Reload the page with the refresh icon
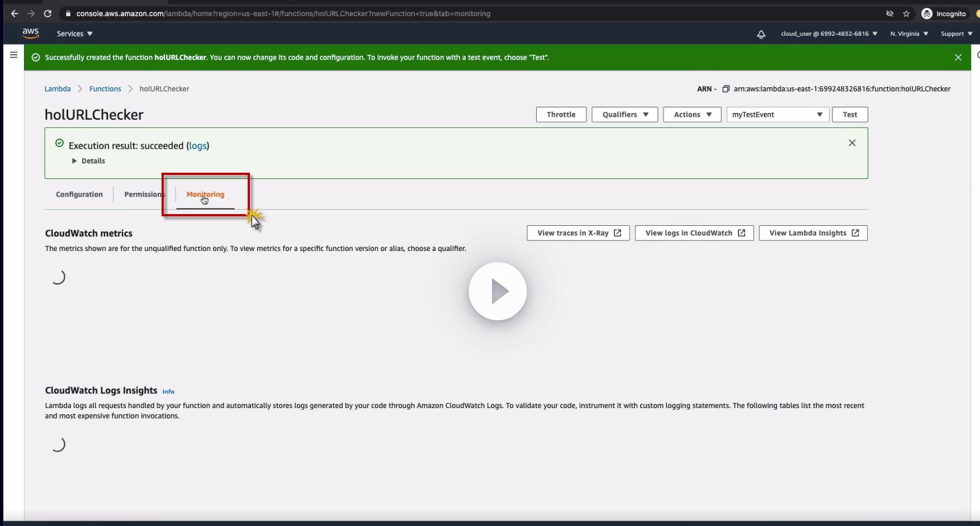Viewport: 980px width, 526px height. pos(48,13)
